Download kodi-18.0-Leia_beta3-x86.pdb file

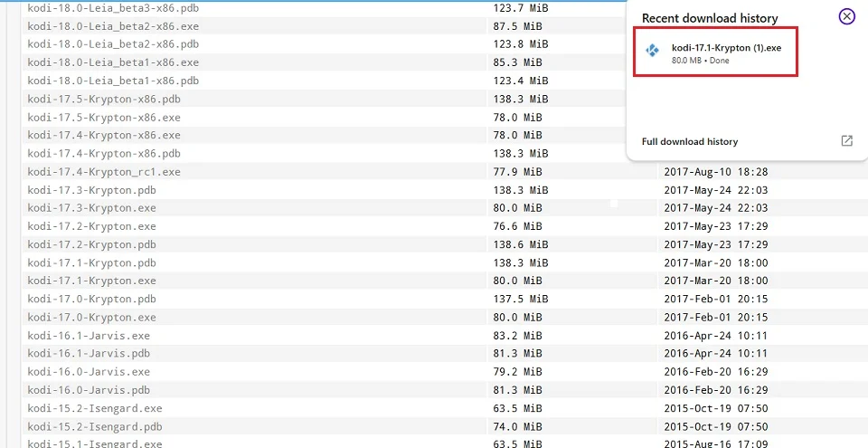pos(114,8)
